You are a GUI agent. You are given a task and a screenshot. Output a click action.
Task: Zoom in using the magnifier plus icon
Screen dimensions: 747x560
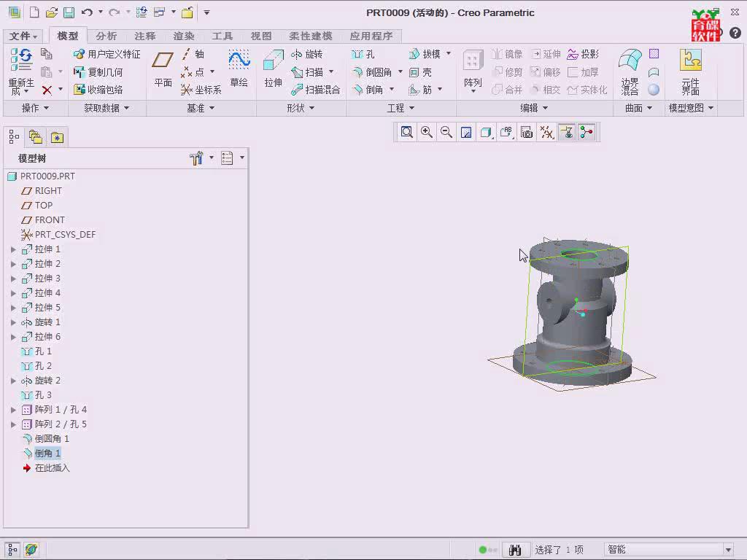[426, 132]
